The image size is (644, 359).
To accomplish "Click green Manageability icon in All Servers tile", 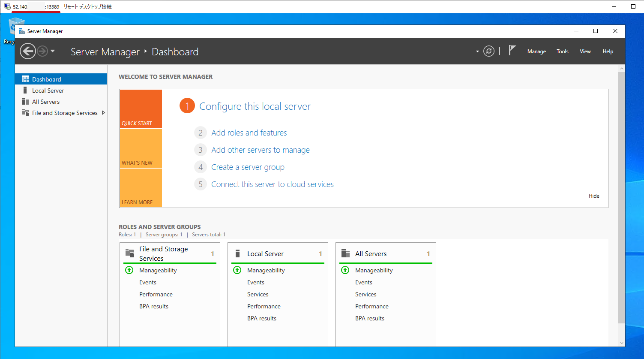I will [345, 270].
